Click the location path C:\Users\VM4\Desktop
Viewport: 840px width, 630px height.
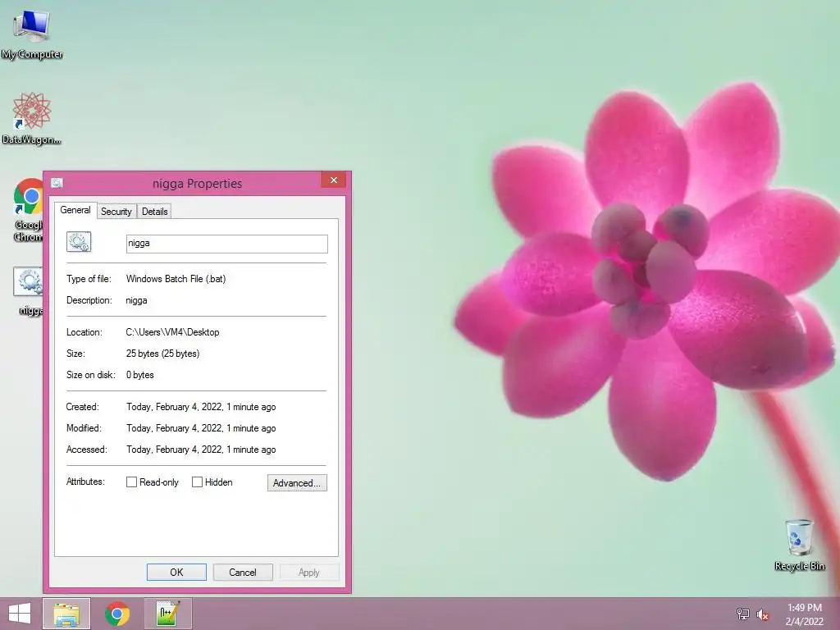[x=172, y=332]
